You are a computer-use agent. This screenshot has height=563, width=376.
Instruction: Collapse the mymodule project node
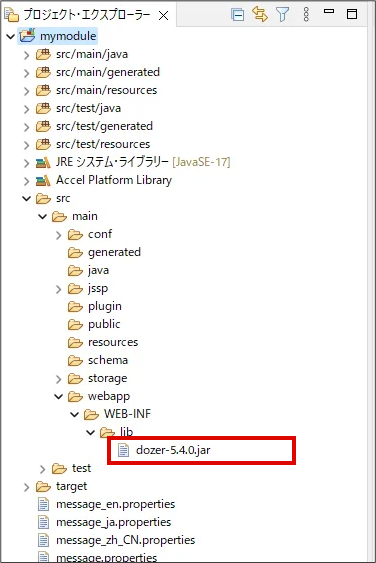[x=10, y=36]
